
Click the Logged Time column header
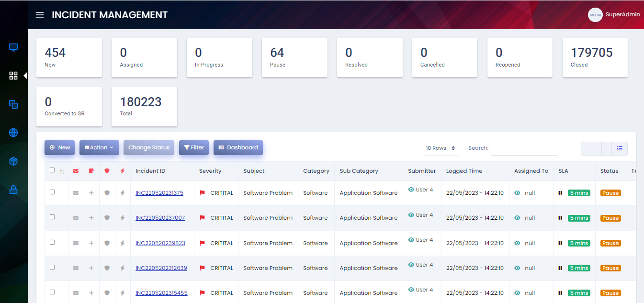464,171
